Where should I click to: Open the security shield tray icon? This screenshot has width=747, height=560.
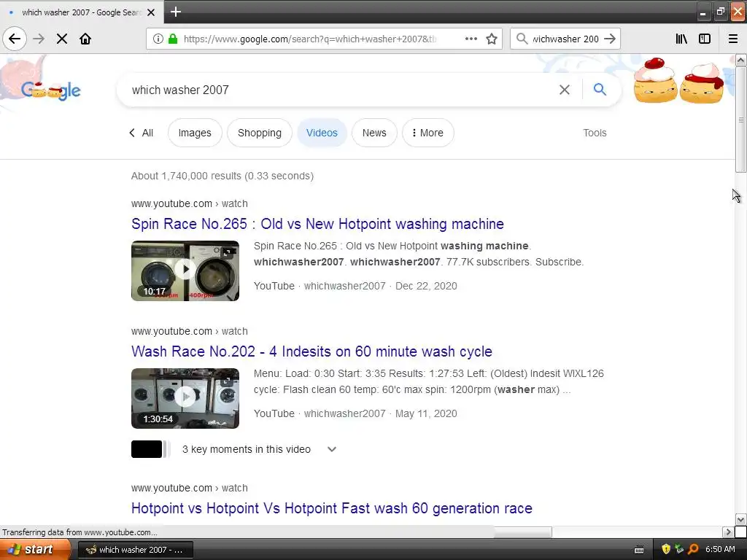[x=666, y=549]
